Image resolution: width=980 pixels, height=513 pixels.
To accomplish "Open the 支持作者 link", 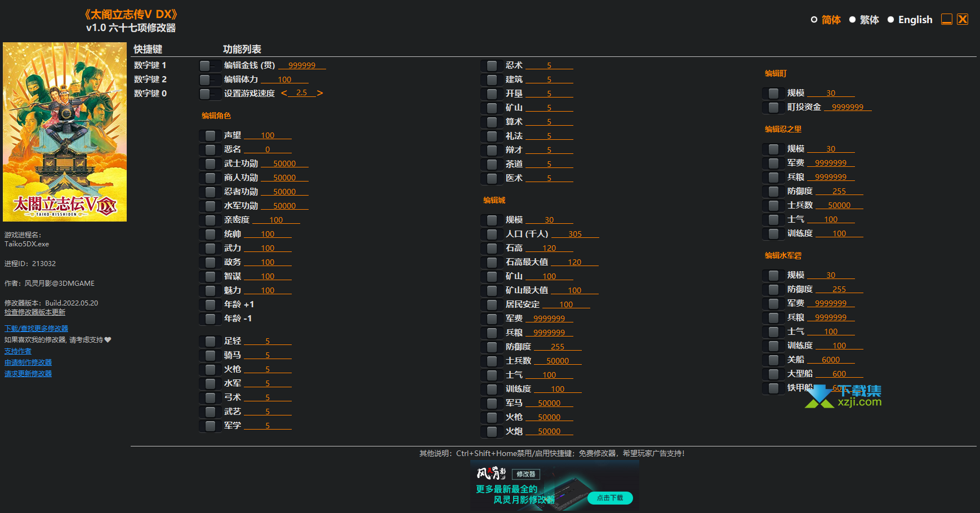I will 18,351.
